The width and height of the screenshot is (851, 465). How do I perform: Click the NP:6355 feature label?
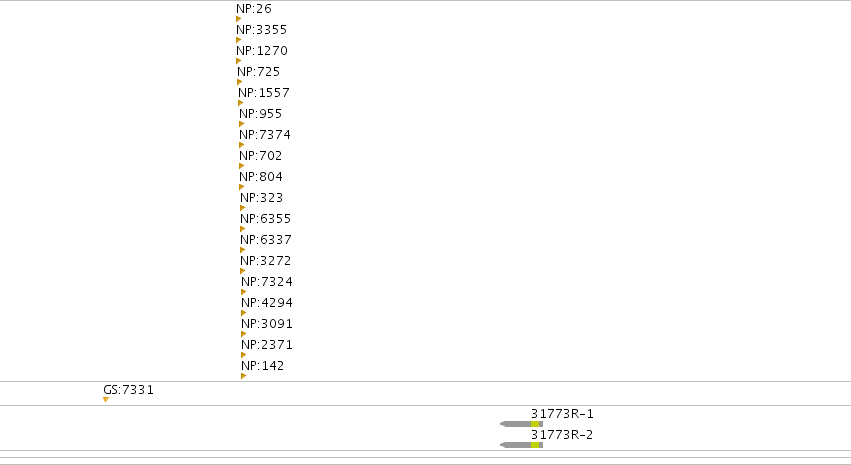266,219
